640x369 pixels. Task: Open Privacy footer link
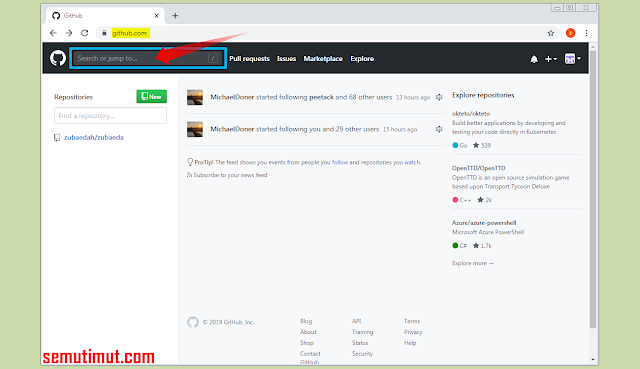(x=413, y=332)
